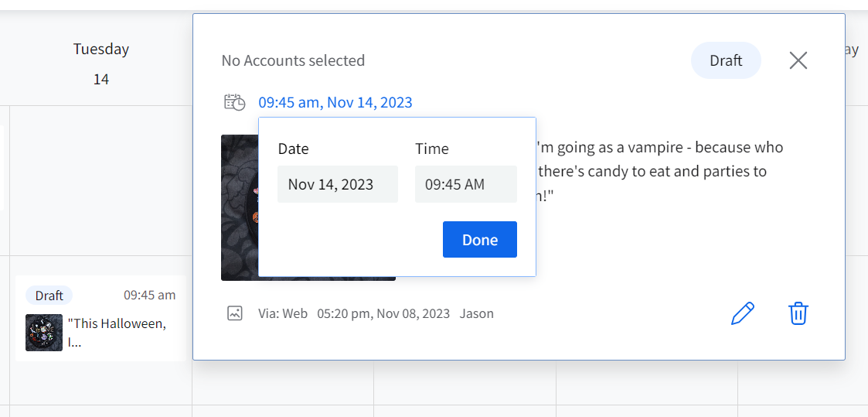868x417 pixels.
Task: Click the post image in the popup
Action: (x=240, y=209)
